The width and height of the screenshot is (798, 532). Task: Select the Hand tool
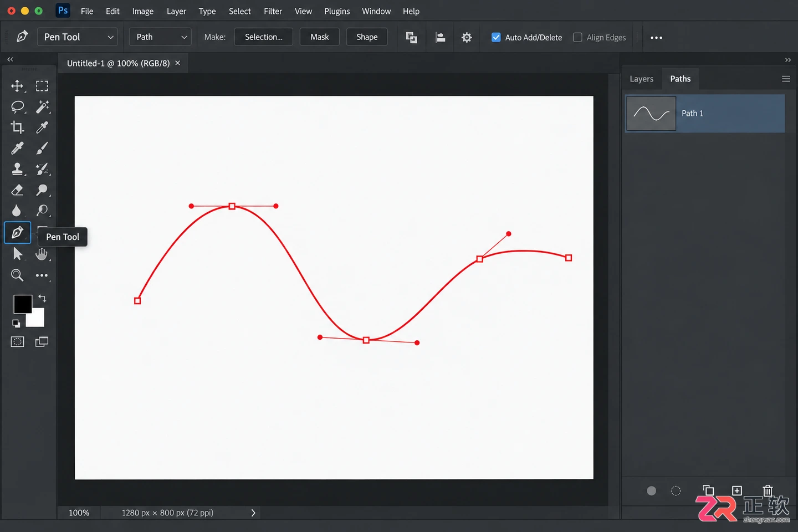[42, 254]
